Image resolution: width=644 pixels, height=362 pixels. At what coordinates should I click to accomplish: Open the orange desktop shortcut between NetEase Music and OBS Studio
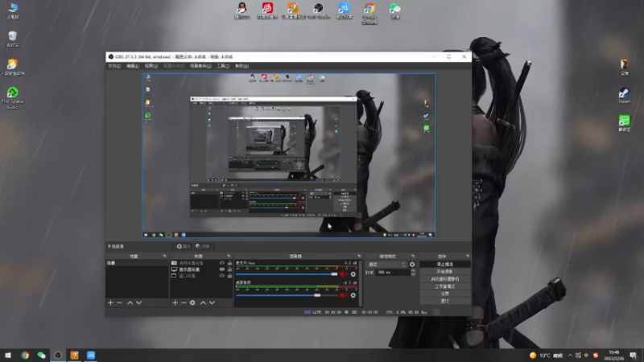tap(293, 11)
